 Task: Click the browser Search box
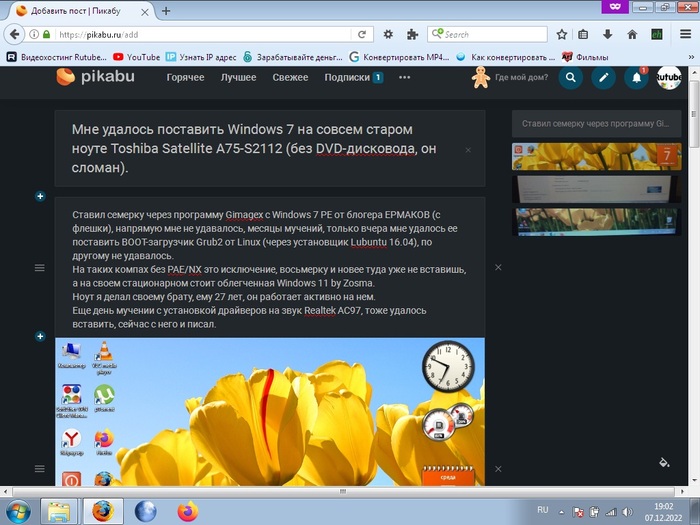click(x=487, y=34)
